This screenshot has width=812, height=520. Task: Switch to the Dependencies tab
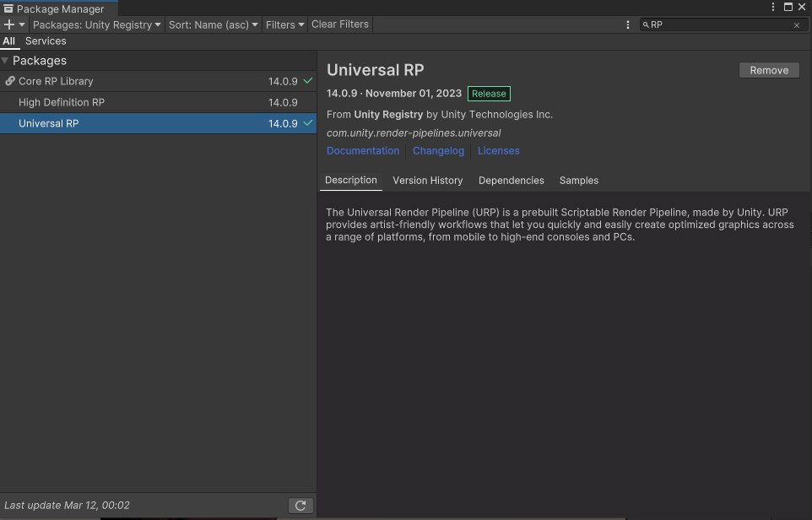[x=512, y=181]
